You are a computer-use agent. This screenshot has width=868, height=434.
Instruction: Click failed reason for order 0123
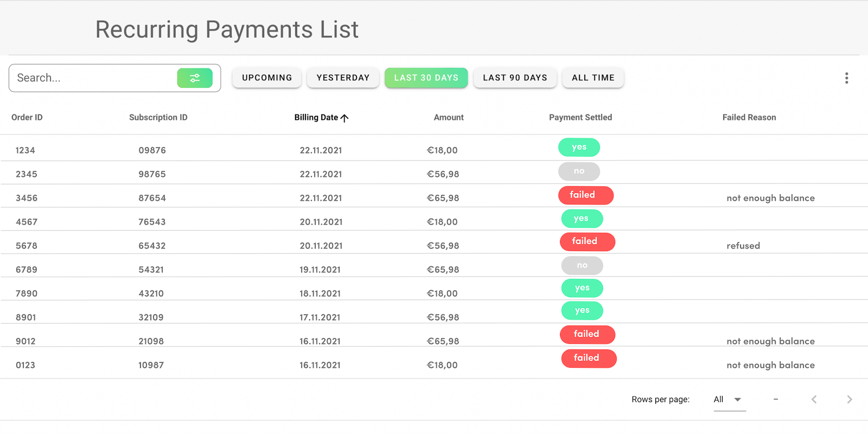[x=770, y=365]
